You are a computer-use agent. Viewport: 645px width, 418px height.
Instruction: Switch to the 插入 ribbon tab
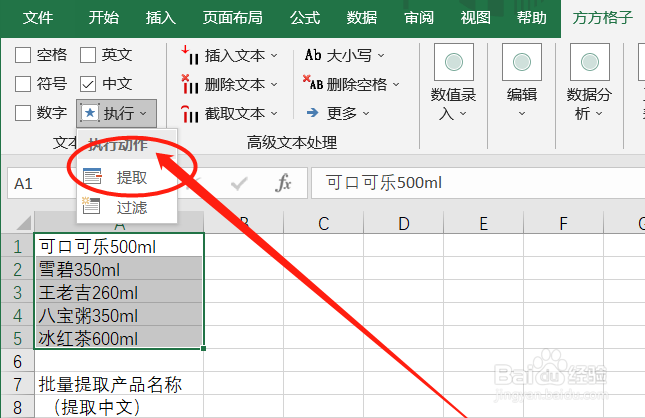coord(160,18)
